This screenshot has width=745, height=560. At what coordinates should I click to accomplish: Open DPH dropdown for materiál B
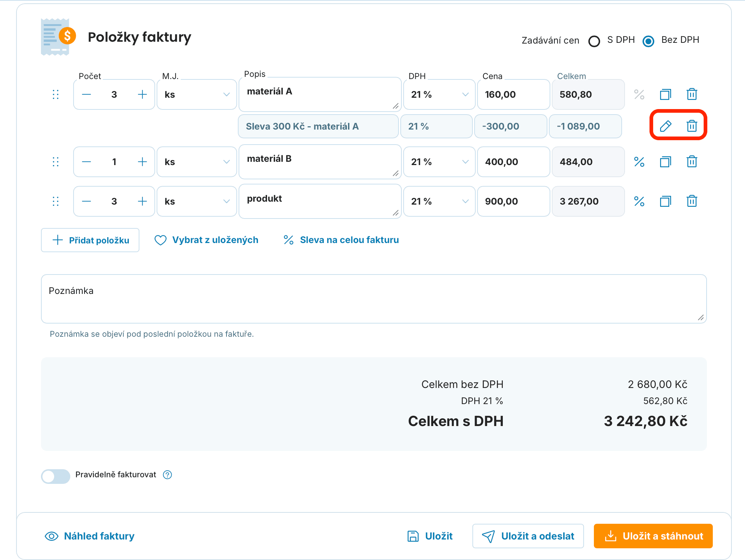click(439, 162)
